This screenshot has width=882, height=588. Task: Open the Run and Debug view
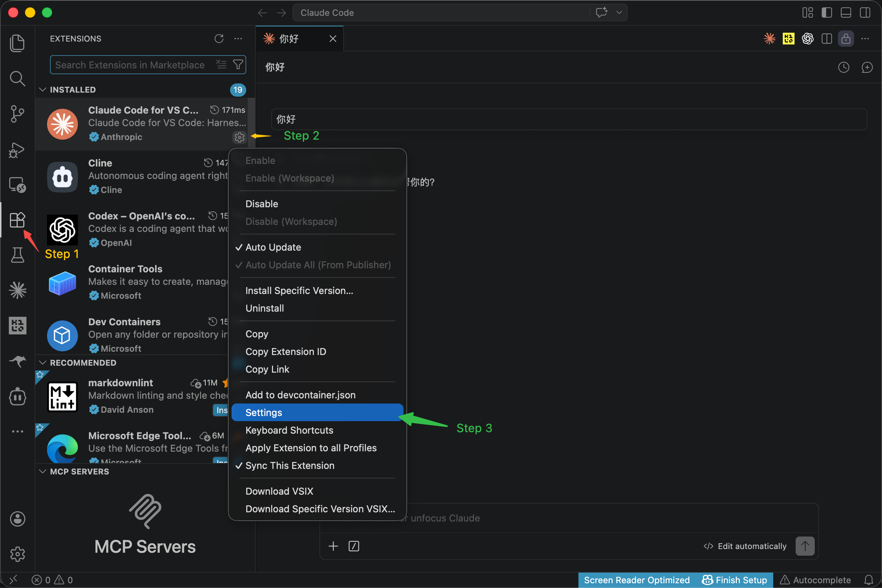tap(17, 150)
